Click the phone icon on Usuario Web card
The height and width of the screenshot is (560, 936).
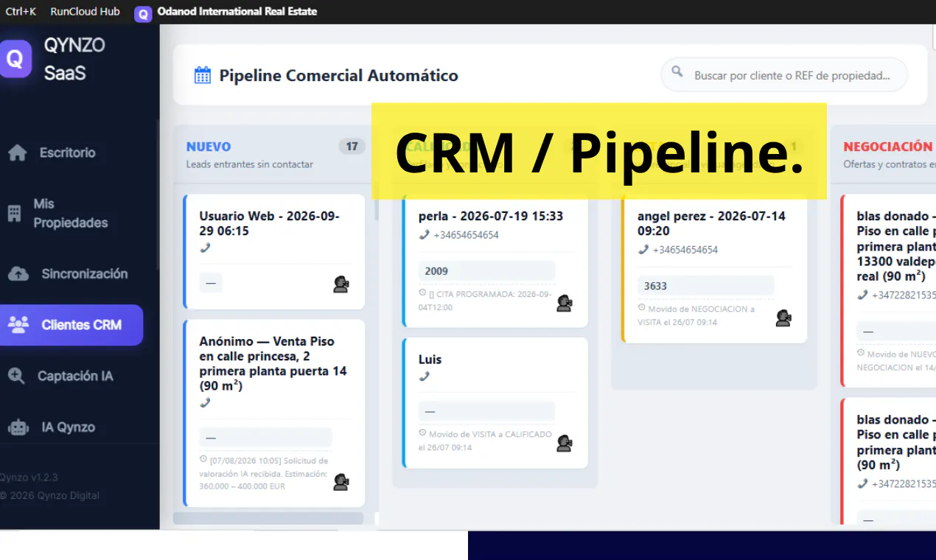coord(205,248)
